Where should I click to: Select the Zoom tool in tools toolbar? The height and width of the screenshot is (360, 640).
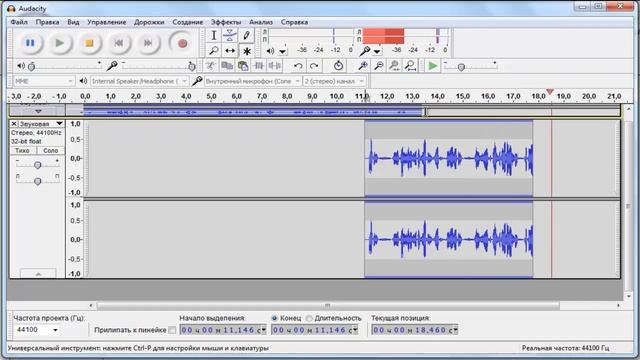(213, 51)
